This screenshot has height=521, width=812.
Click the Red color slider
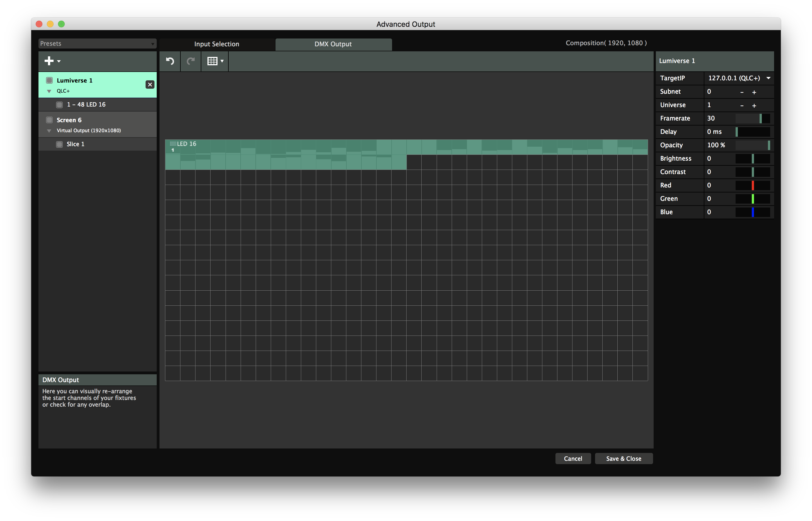pyautogui.click(x=753, y=185)
